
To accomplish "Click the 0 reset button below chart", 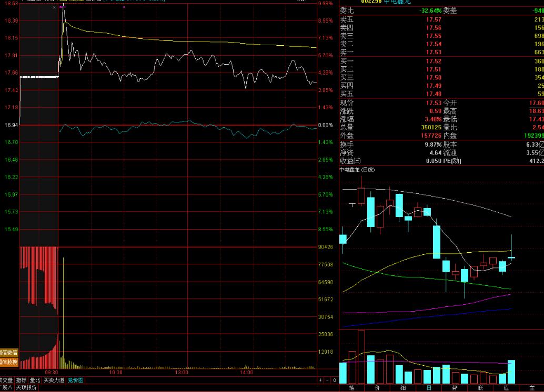I will point(335,380).
